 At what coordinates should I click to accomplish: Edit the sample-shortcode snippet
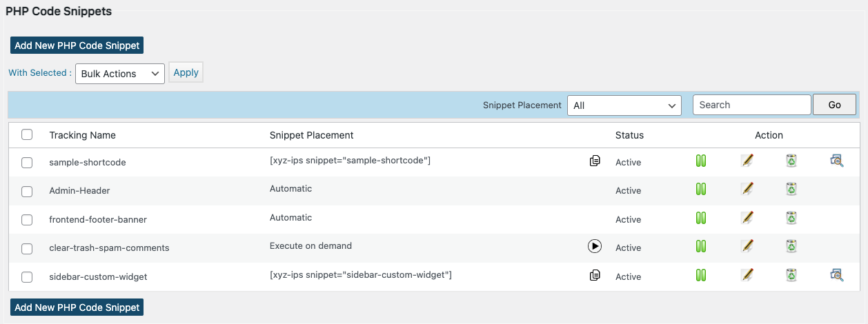[x=747, y=161]
